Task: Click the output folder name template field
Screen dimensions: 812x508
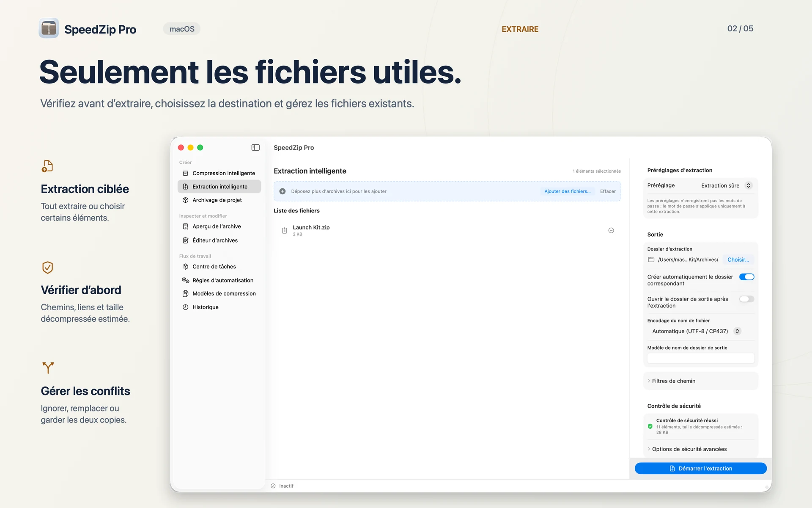Action: click(x=700, y=358)
